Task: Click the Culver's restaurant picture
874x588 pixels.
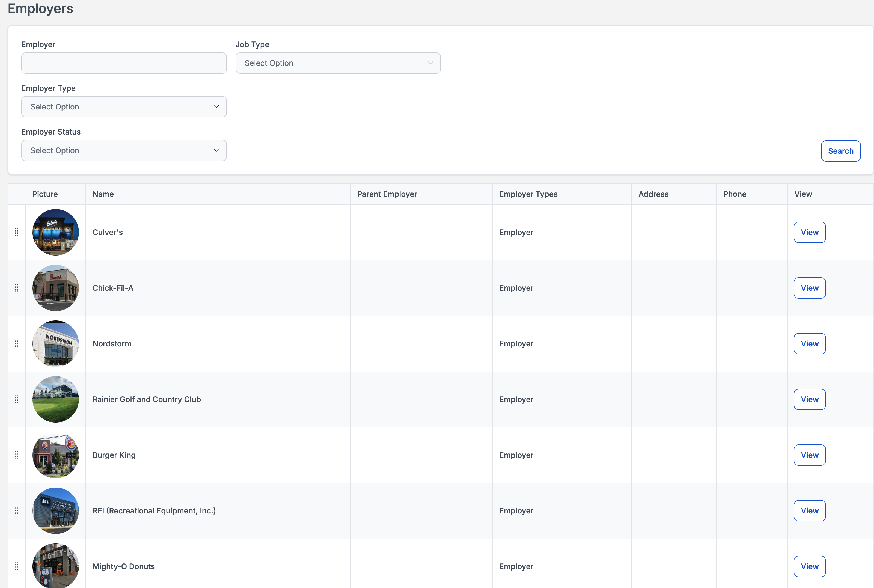Action: click(x=55, y=232)
